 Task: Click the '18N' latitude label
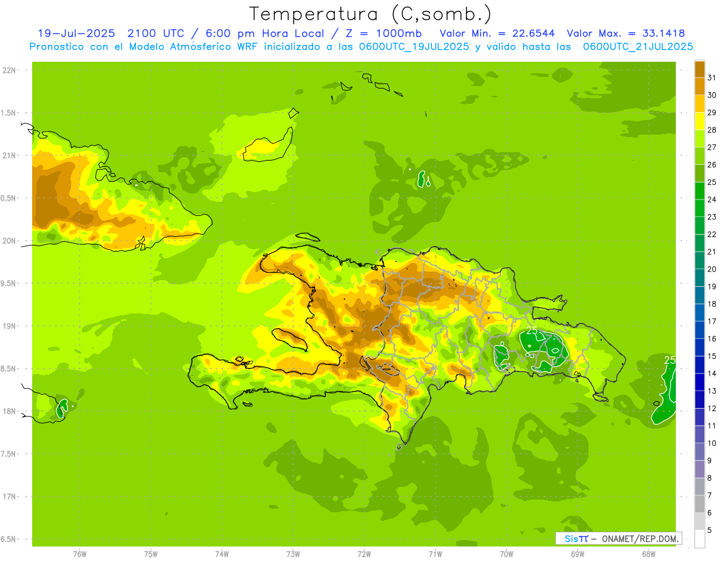pyautogui.click(x=9, y=411)
